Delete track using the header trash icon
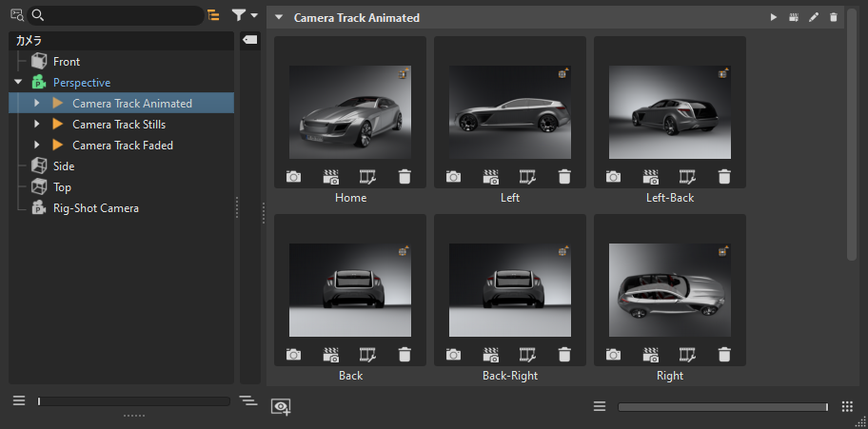The height and width of the screenshot is (429, 868). click(x=834, y=18)
